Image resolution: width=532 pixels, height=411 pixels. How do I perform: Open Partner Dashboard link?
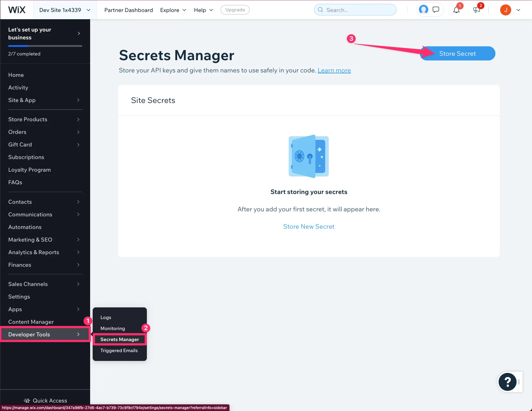[129, 10]
